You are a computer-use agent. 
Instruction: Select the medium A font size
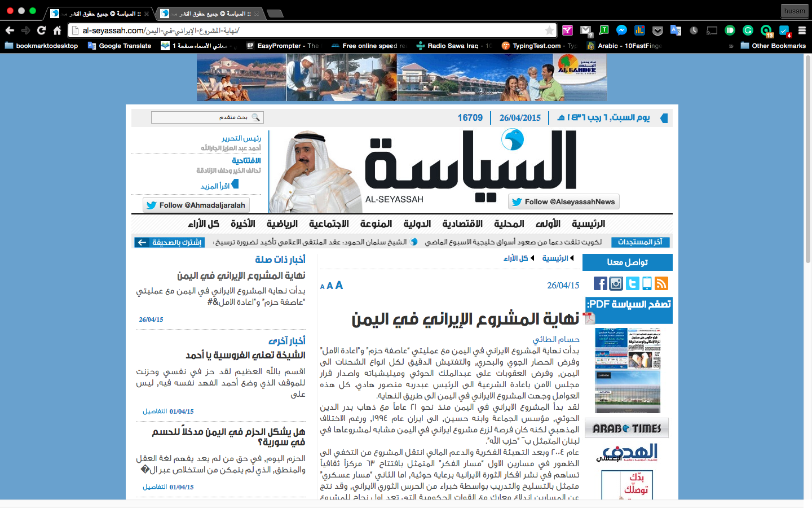(330, 286)
